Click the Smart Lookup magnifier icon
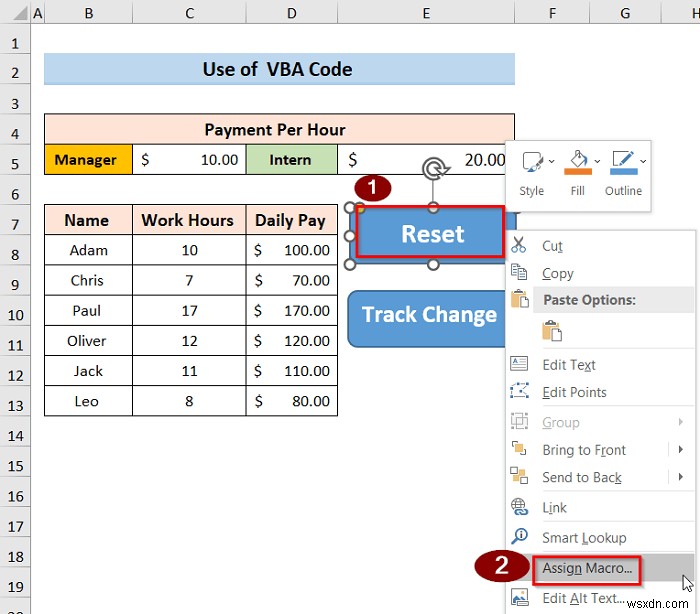The height and width of the screenshot is (614, 700). (x=520, y=536)
